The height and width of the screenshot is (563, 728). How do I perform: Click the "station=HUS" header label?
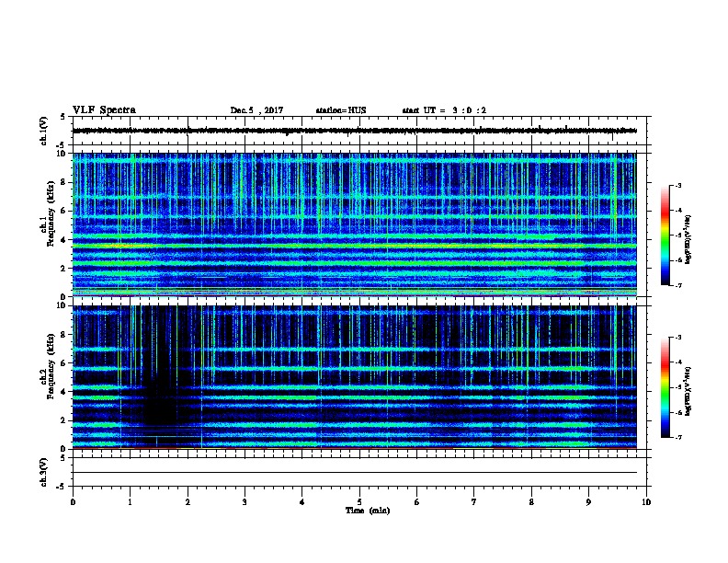pos(341,110)
